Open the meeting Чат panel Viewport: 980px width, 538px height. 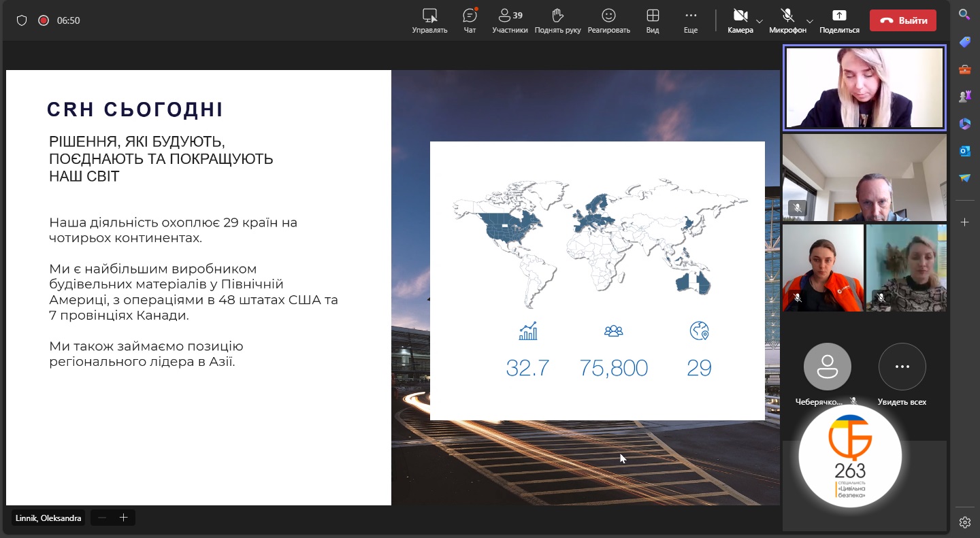[x=470, y=21]
